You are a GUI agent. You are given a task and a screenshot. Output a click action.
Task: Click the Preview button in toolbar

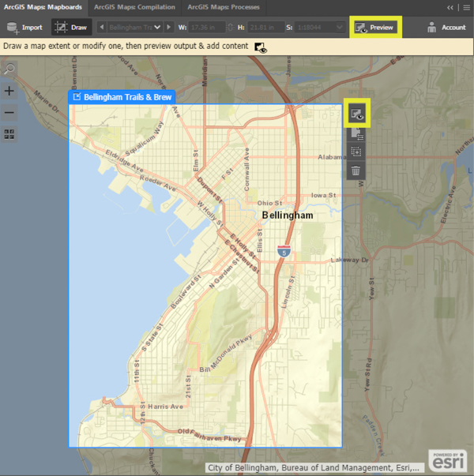pyautogui.click(x=375, y=27)
